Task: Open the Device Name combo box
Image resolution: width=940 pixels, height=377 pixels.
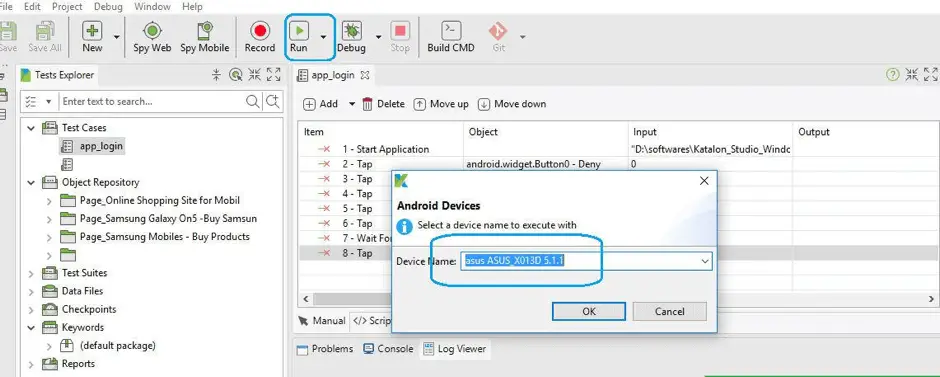Action: (586, 261)
